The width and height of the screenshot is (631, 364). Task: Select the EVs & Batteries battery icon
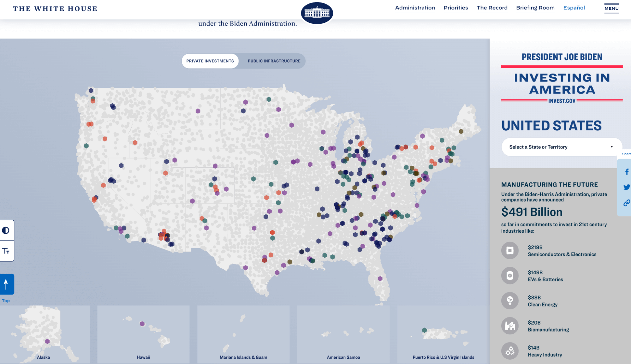tap(510, 275)
